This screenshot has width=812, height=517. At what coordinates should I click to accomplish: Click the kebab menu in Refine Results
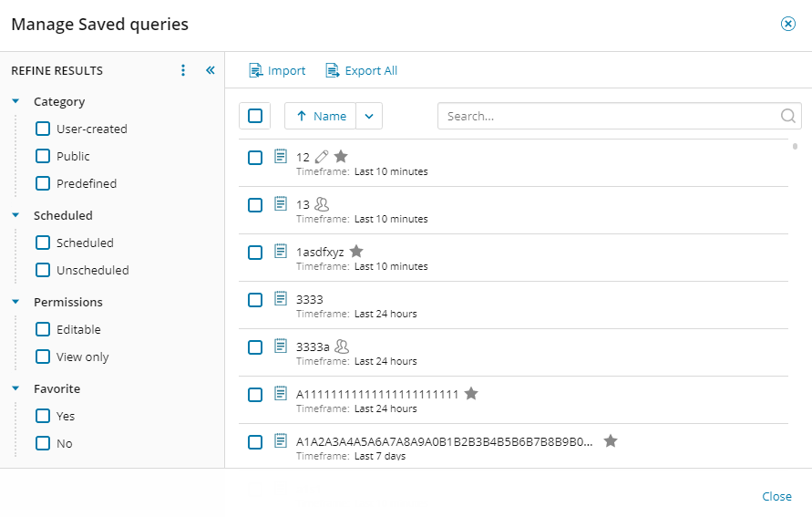click(183, 70)
